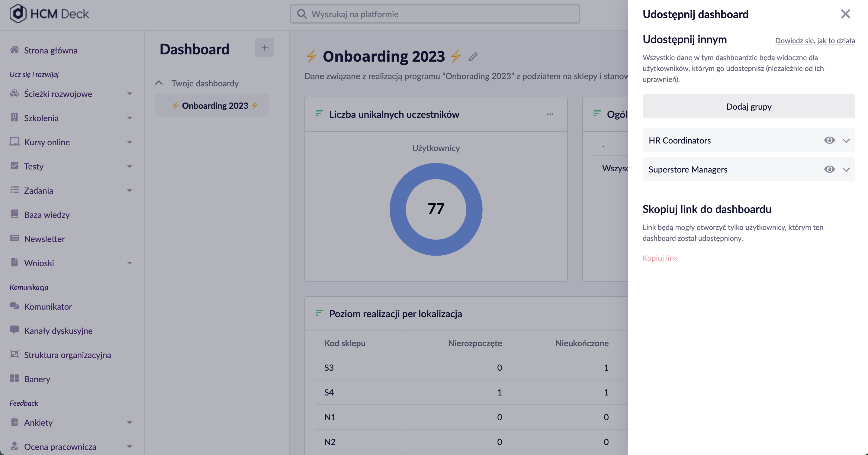The width and height of the screenshot is (868, 455).
Task: Click the Komunikator chat icon in sidebar
Action: click(x=14, y=306)
